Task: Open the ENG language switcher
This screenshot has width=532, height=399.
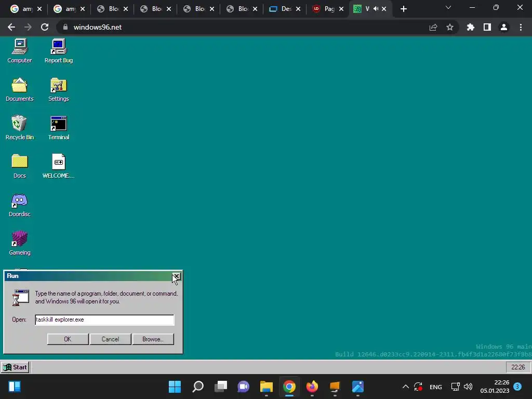Action: [436, 387]
